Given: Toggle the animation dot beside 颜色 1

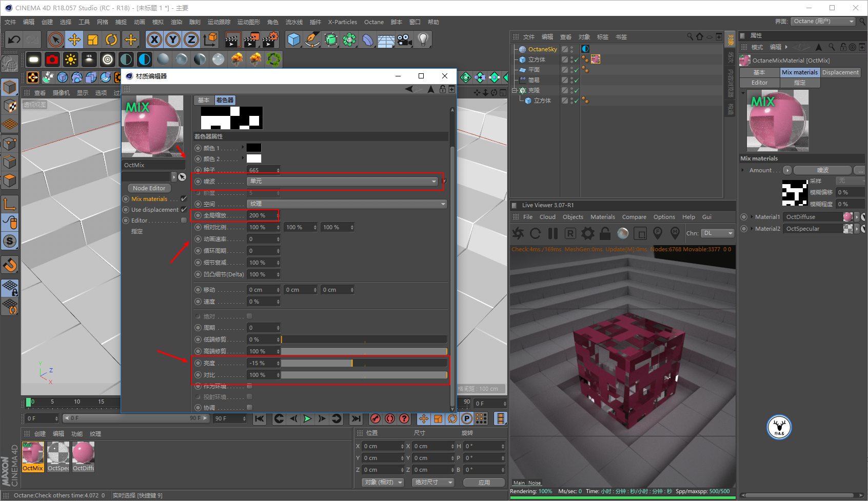Looking at the screenshot, I should (198, 148).
